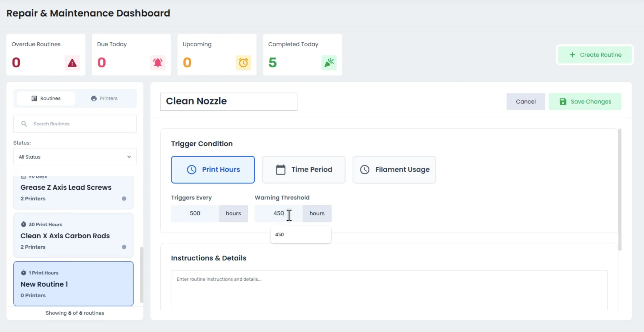Select the Print Hours trigger condition

click(x=213, y=170)
